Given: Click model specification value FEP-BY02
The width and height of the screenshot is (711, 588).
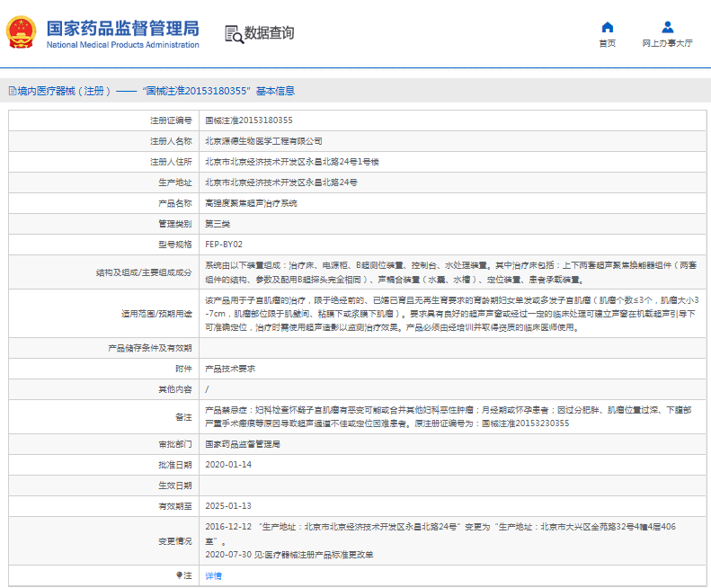Looking at the screenshot, I should coord(224,244).
